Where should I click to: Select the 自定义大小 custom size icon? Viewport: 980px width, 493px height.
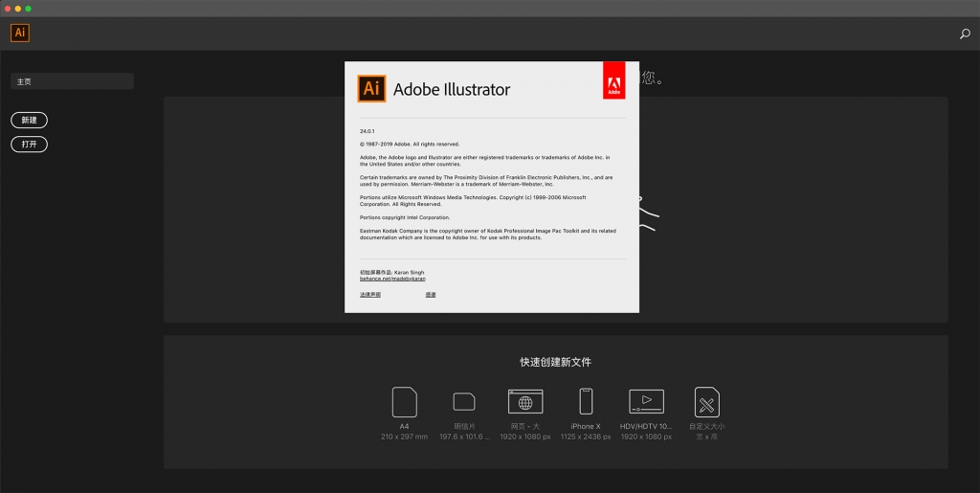coord(707,402)
